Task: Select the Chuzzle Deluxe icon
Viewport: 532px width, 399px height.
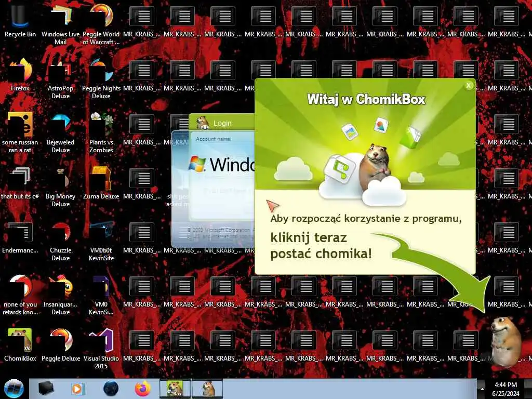Action: coord(60,241)
